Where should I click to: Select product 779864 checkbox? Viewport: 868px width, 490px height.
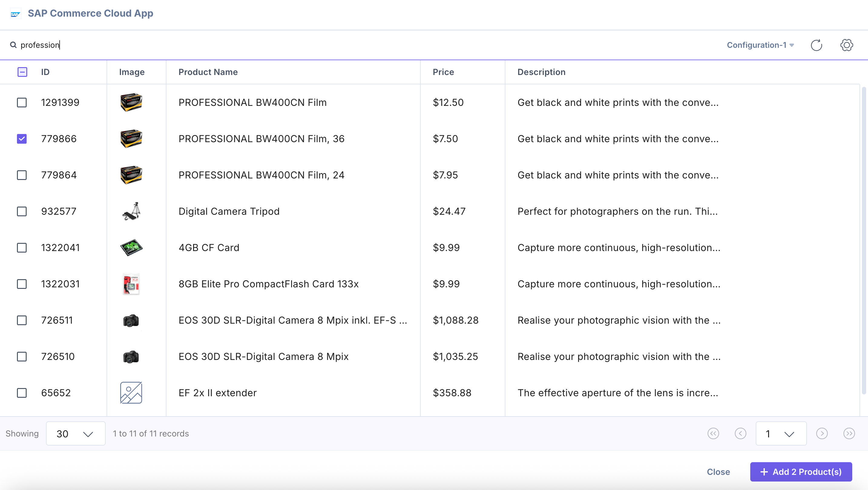pyautogui.click(x=22, y=175)
